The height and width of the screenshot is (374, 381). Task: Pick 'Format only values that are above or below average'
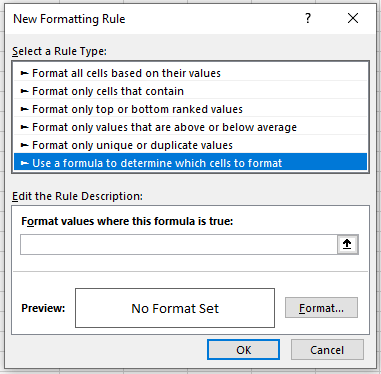[190, 127]
